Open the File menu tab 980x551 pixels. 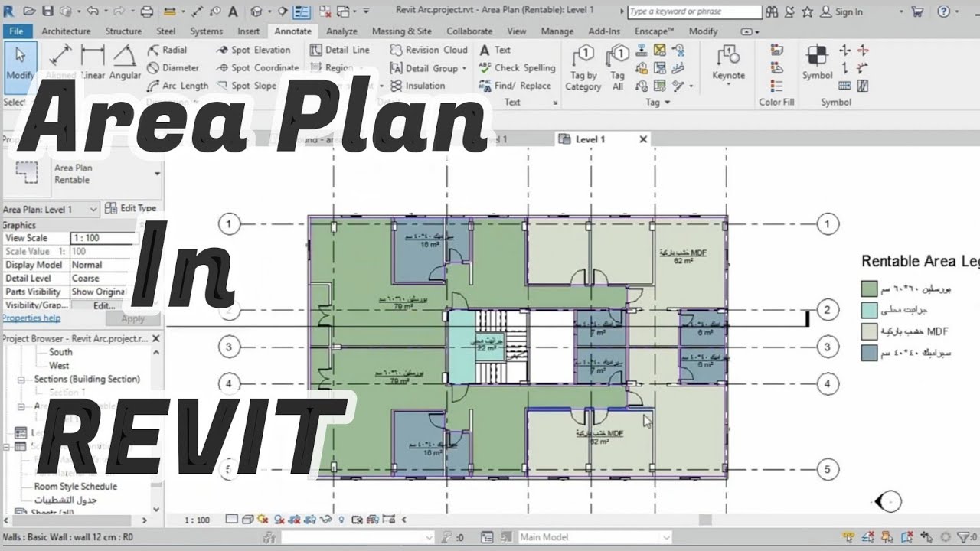point(16,31)
